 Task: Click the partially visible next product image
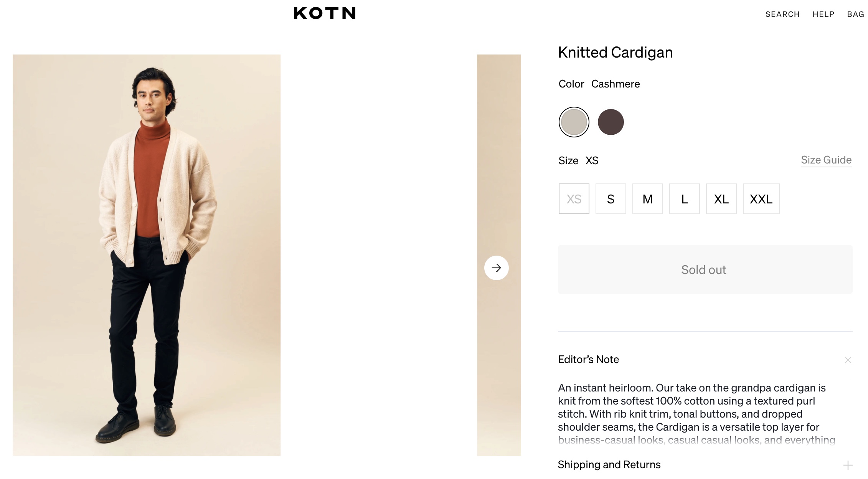(499, 154)
